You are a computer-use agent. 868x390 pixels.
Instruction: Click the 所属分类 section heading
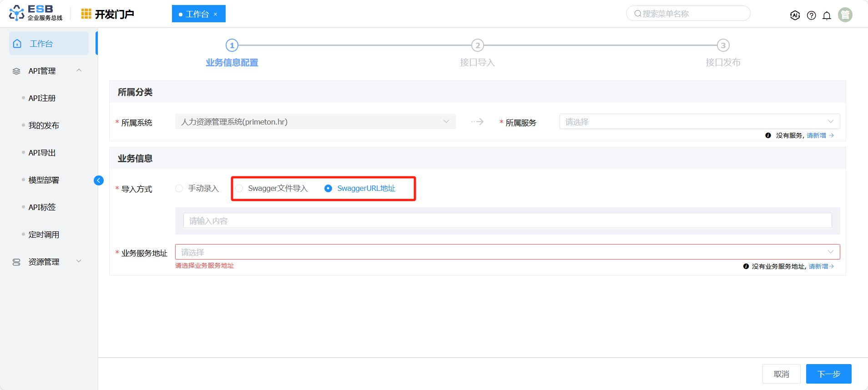[135, 92]
